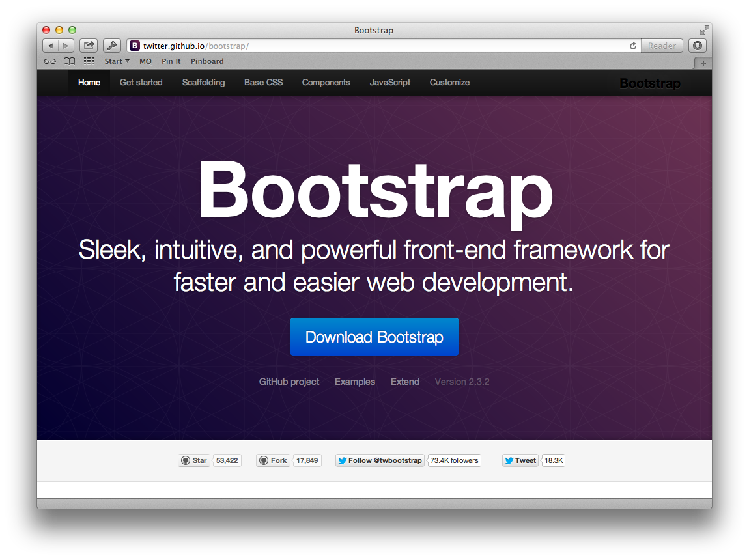This screenshot has height=560, width=749.
Task: Enter full screen using the arrows icon
Action: (704, 30)
